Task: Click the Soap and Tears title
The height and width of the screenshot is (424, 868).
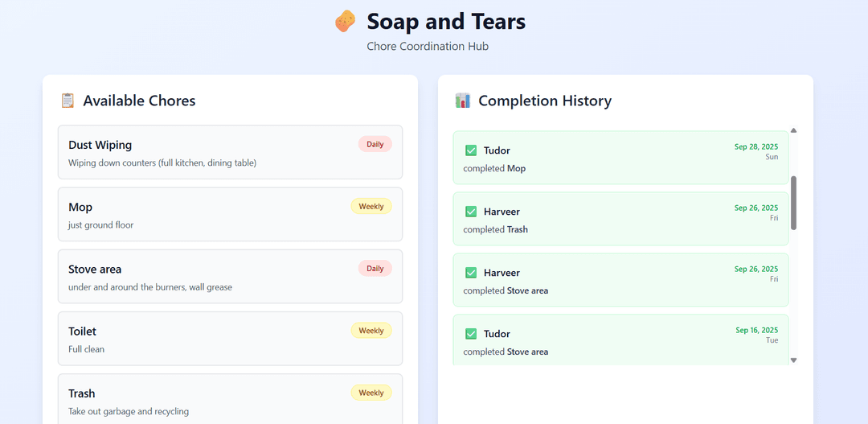Action: [446, 21]
